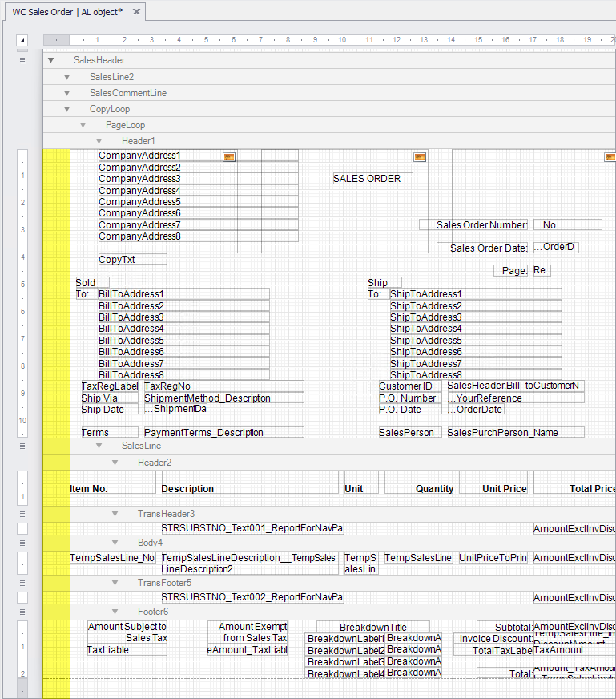Collapse the CopyLoop band
Viewport: 616px width, 699px height.
coord(66,109)
